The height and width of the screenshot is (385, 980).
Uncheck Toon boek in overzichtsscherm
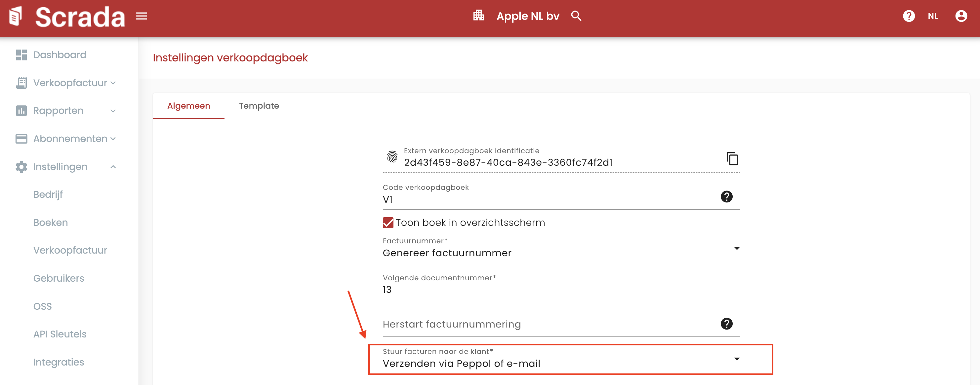point(388,223)
